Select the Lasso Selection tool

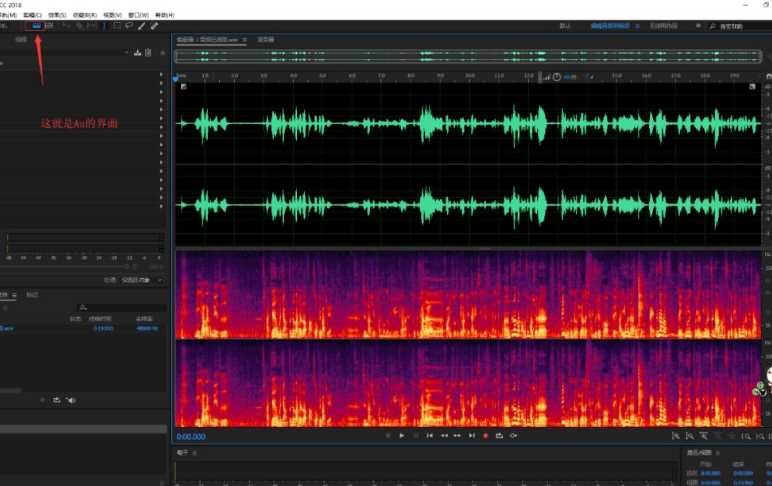(x=129, y=26)
